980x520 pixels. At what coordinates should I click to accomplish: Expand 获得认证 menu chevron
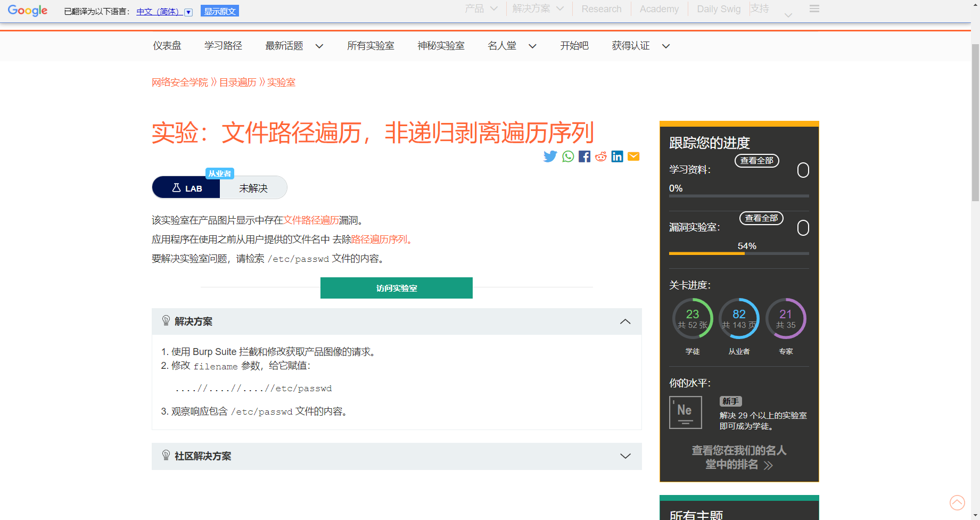[666, 46]
